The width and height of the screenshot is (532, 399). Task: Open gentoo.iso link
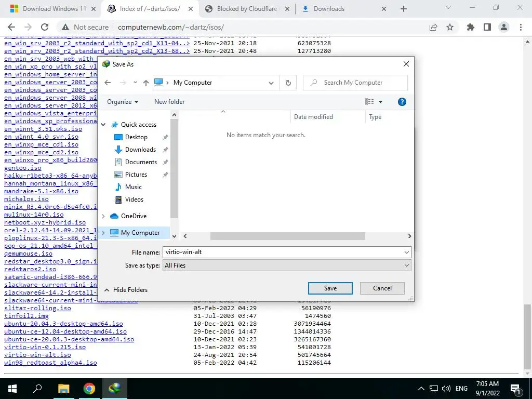tap(23, 168)
